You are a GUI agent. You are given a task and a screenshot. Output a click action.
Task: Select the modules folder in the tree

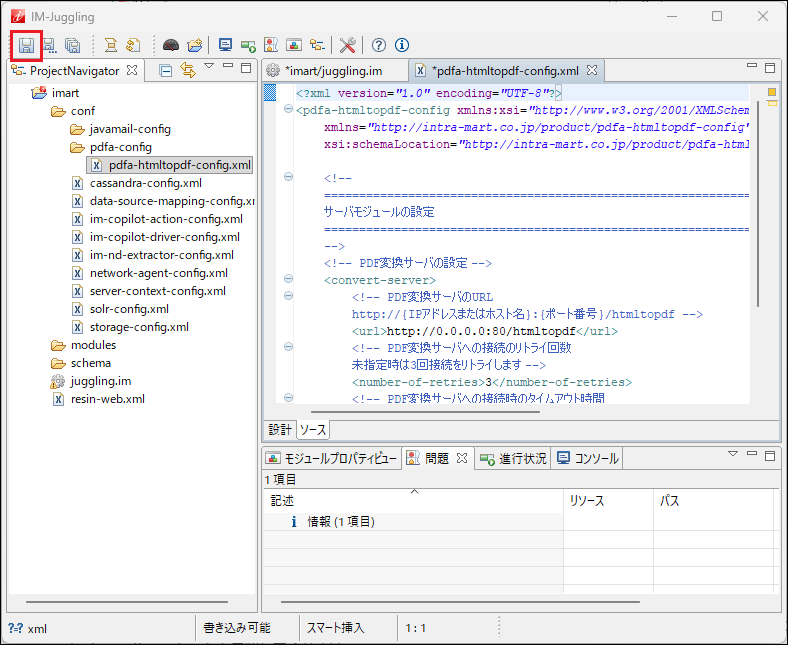click(93, 345)
